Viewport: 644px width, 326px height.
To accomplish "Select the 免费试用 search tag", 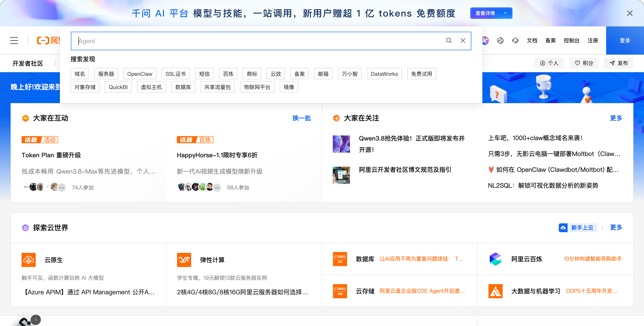I will coord(422,74).
